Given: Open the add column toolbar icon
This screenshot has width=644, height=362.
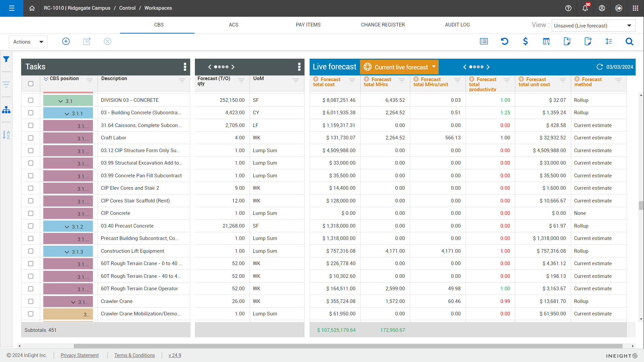Looking at the screenshot, I should tap(546, 42).
